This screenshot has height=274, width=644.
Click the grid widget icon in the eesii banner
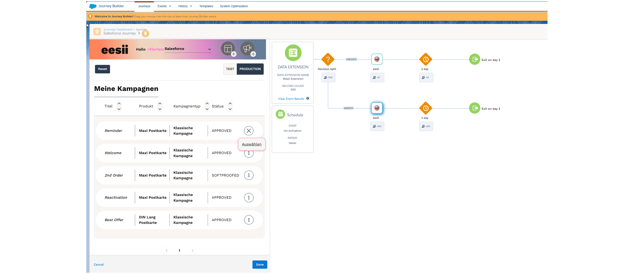228,49
